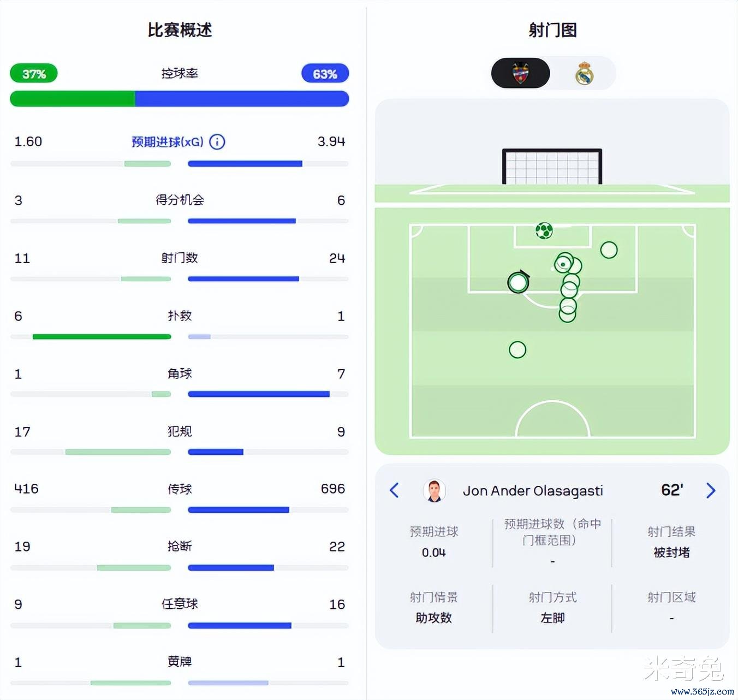Click the blue 63% possession badge

[x=325, y=74]
